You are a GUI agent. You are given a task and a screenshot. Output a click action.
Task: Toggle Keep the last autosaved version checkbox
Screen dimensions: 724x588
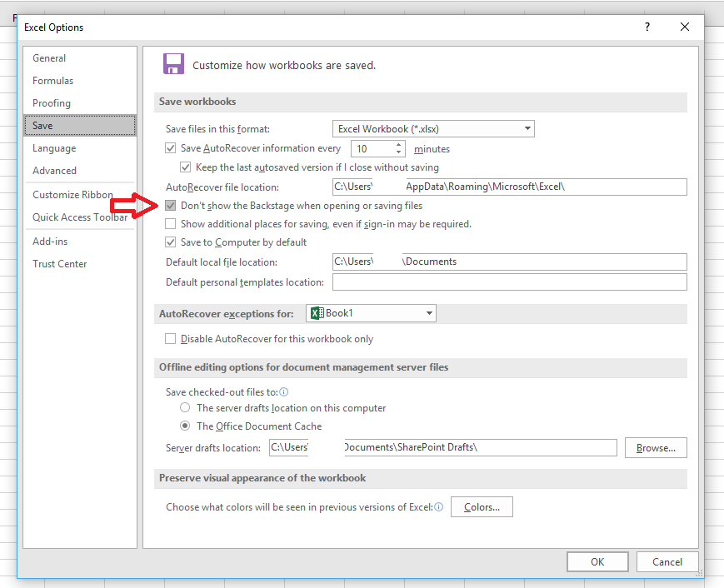[185, 167]
